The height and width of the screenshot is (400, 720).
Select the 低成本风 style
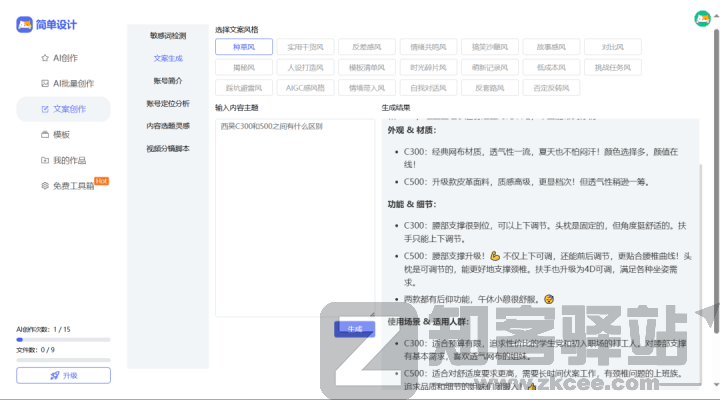pos(551,68)
